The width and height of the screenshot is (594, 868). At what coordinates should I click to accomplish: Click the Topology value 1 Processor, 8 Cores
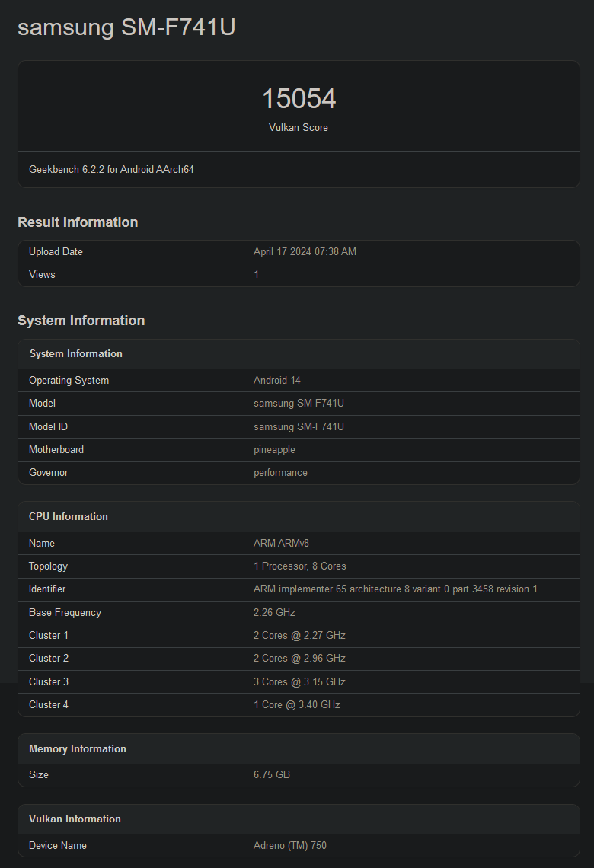point(300,566)
